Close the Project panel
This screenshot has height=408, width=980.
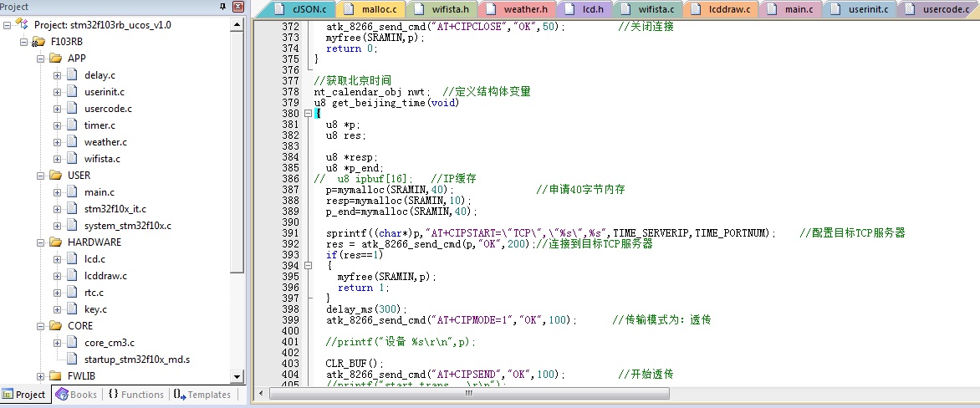pyautogui.click(x=237, y=7)
